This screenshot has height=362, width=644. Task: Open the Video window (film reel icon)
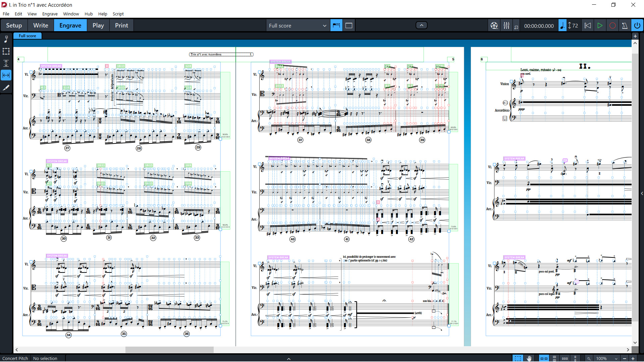494,25
